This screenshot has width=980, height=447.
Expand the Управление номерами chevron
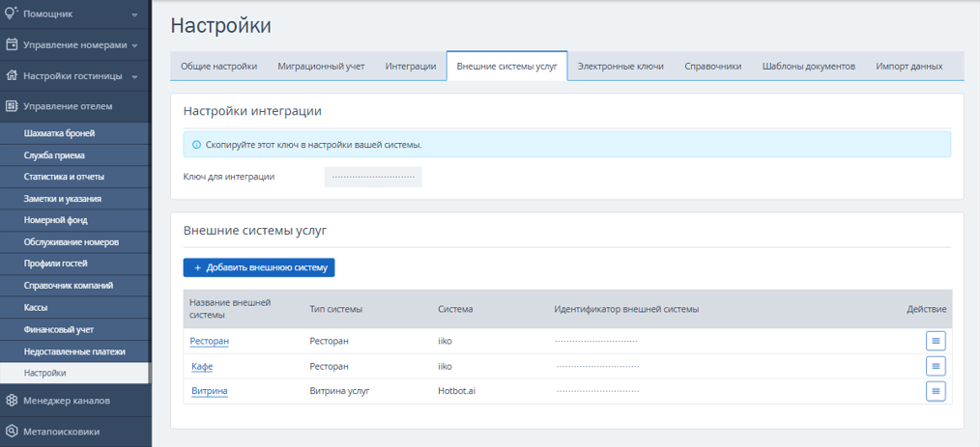tap(134, 45)
